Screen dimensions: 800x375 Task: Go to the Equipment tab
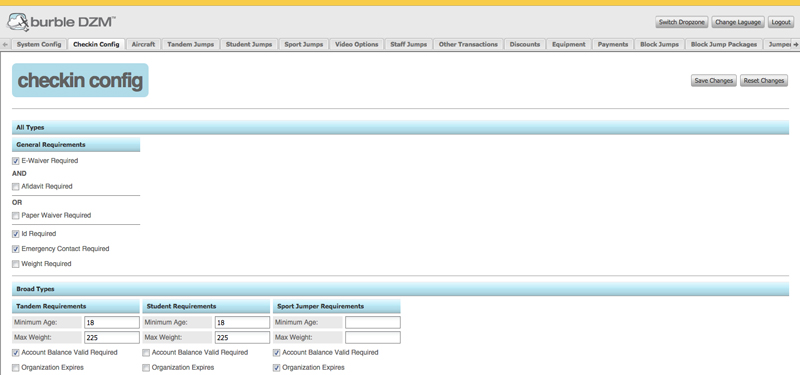coord(569,44)
